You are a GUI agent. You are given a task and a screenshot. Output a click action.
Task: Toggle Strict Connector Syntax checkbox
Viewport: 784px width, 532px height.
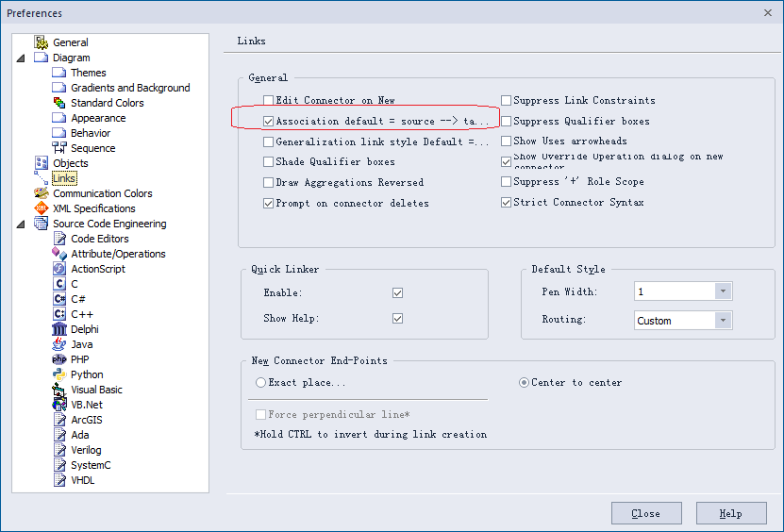pos(506,202)
